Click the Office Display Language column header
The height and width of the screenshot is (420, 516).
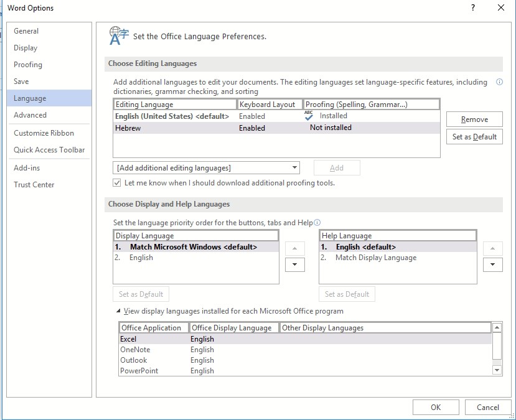pos(234,327)
